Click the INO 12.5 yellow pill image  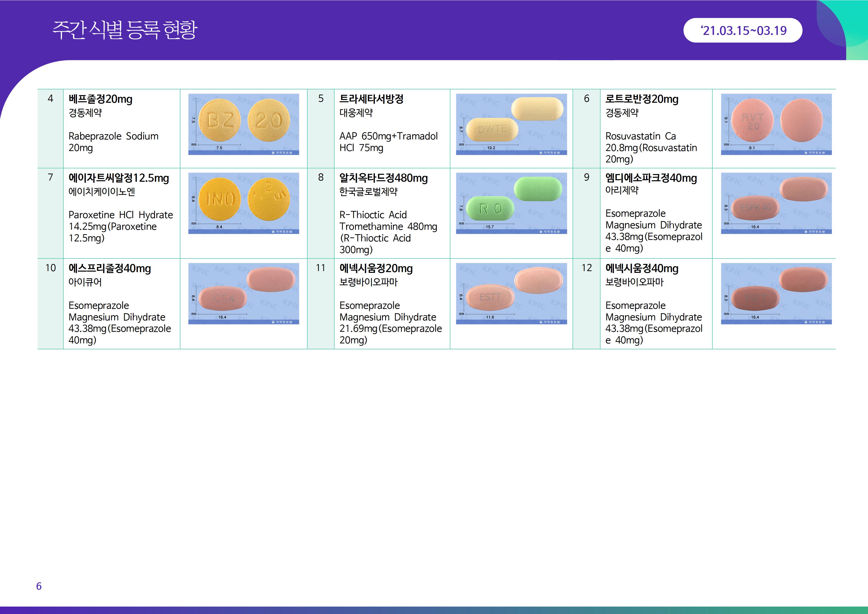243,203
